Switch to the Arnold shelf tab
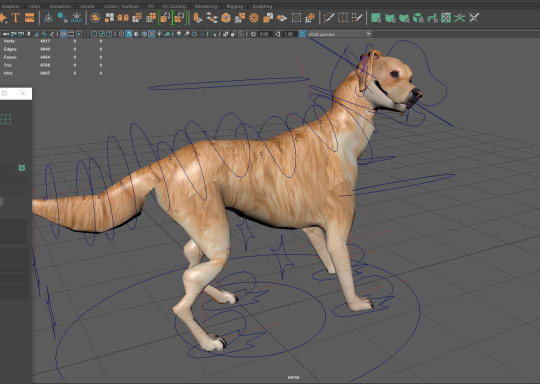The image size is (540, 384). [x=87, y=6]
